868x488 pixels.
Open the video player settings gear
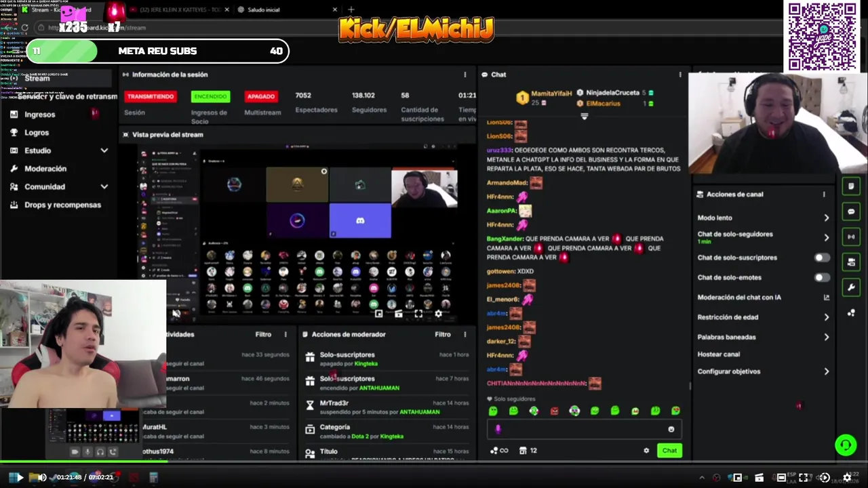coord(847,477)
